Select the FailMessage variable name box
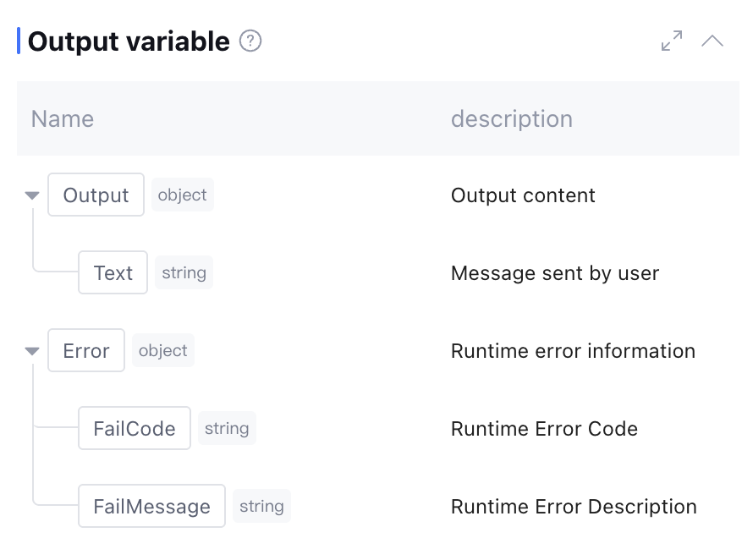Screen dimensions: 753x560 [x=151, y=507]
